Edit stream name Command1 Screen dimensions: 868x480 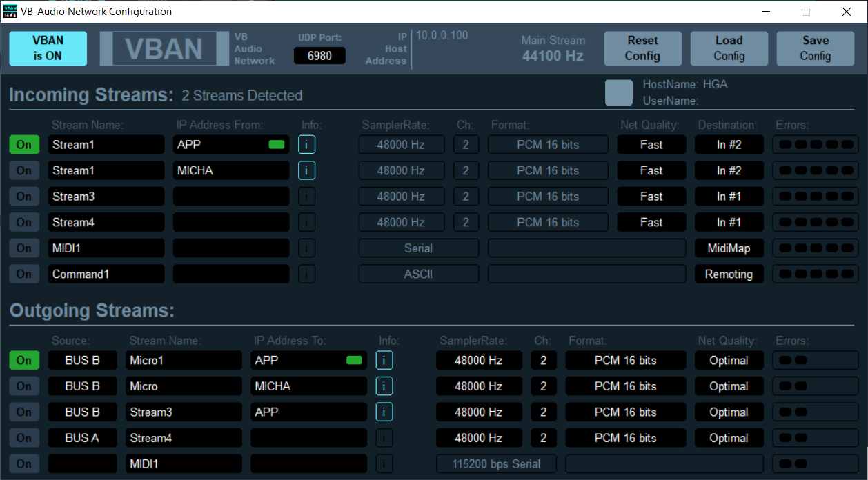point(106,274)
